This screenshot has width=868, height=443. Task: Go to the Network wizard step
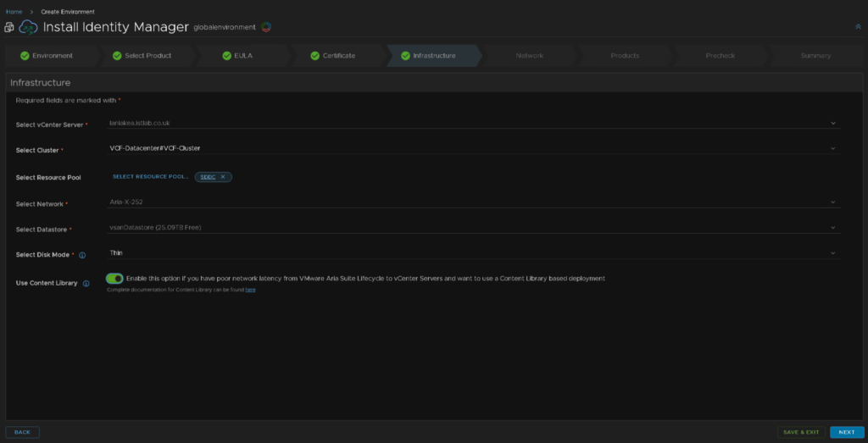530,56
